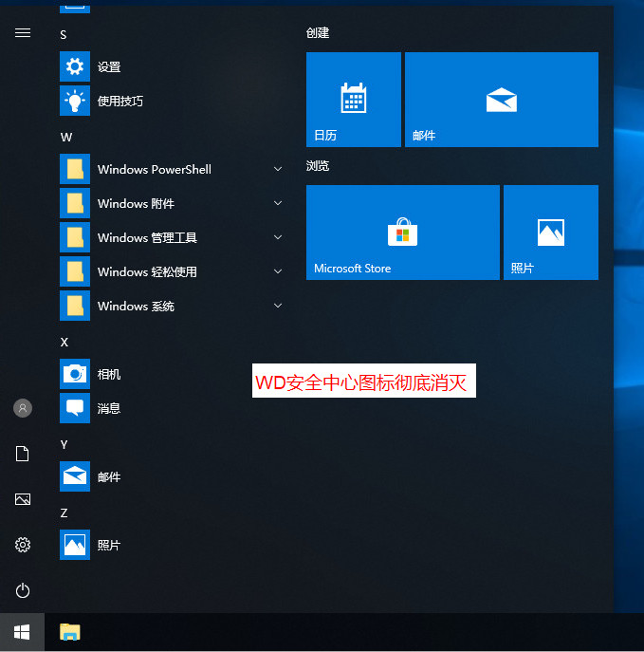The image size is (644, 652).
Task: Open File Explorer from the taskbar
Action: (x=69, y=631)
